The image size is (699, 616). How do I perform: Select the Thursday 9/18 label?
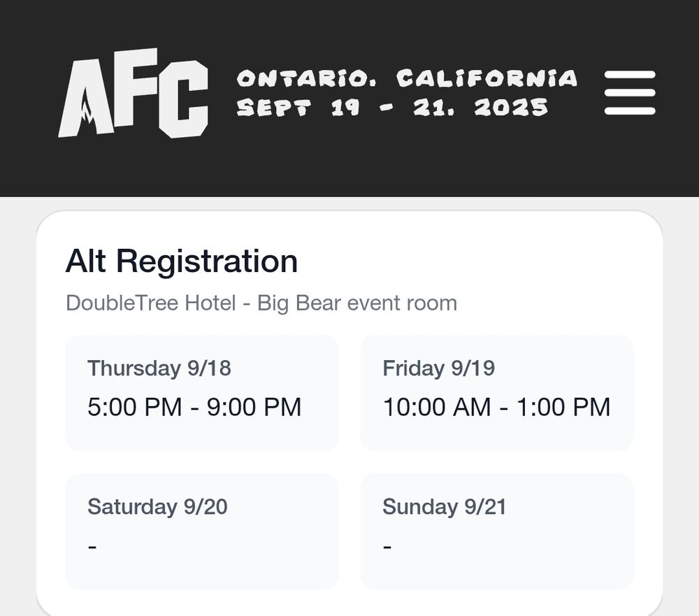point(159,368)
